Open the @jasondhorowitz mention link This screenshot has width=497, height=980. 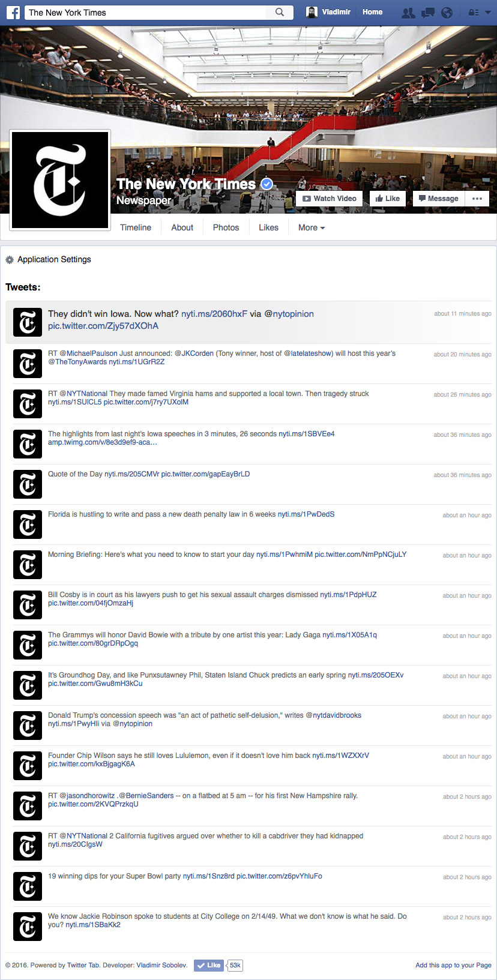[x=87, y=796]
